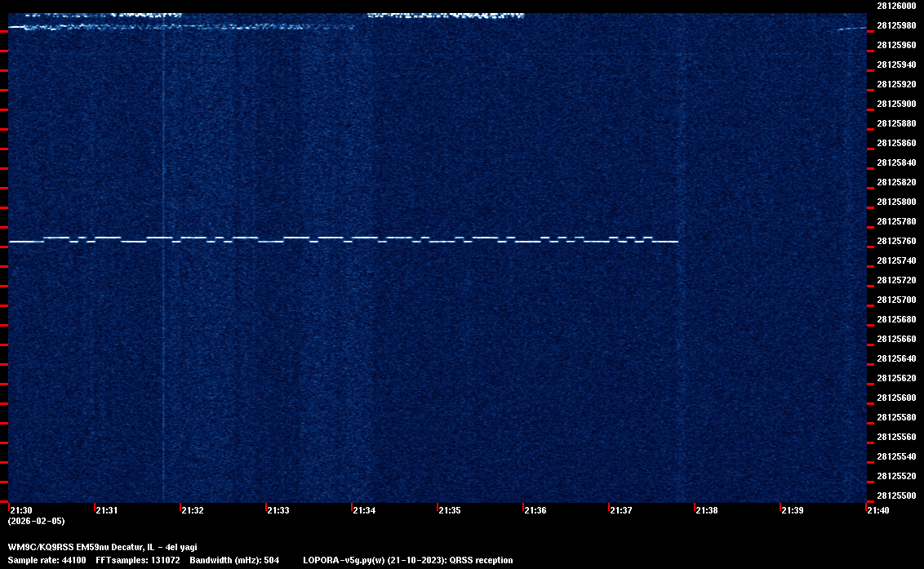Select the 21:35 time marker

(x=450, y=510)
